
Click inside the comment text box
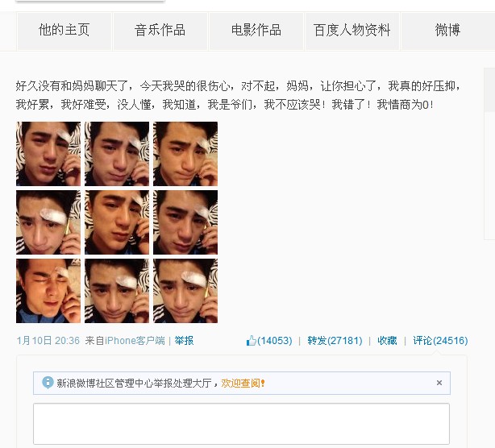(x=241, y=424)
